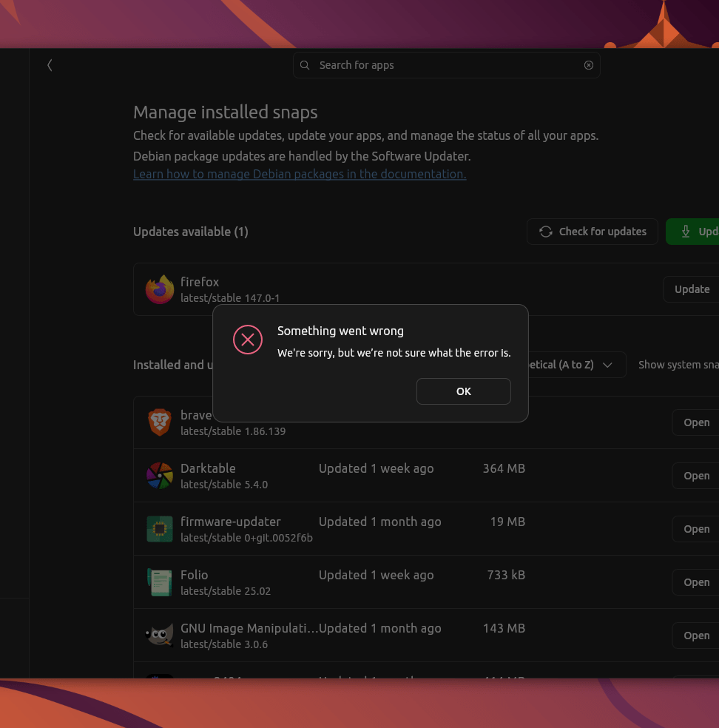This screenshot has height=728, width=719.
Task: Click the red error icon in the dialog
Action: point(248,340)
